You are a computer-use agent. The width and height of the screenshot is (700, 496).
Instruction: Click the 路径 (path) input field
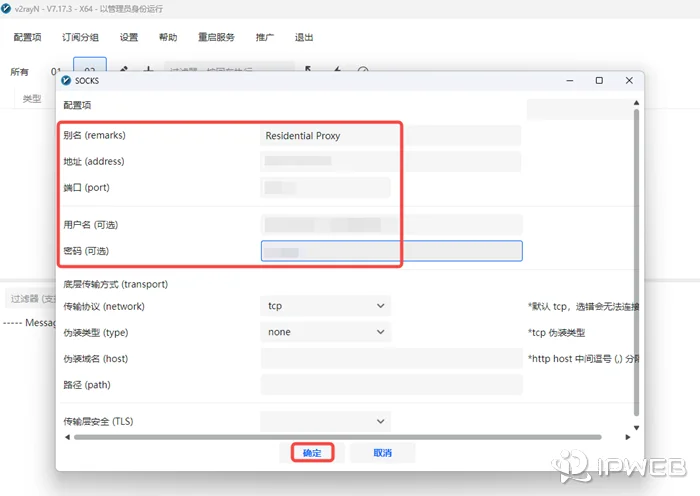click(x=392, y=385)
